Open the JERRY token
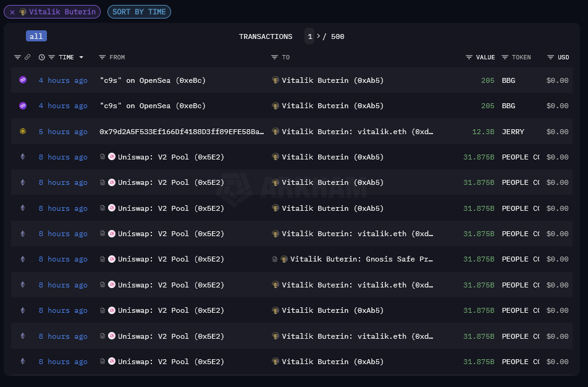 [x=513, y=132]
